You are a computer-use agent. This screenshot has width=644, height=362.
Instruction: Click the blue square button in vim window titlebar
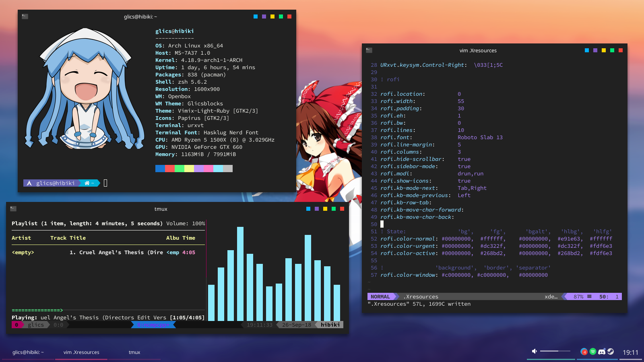tap(587, 50)
